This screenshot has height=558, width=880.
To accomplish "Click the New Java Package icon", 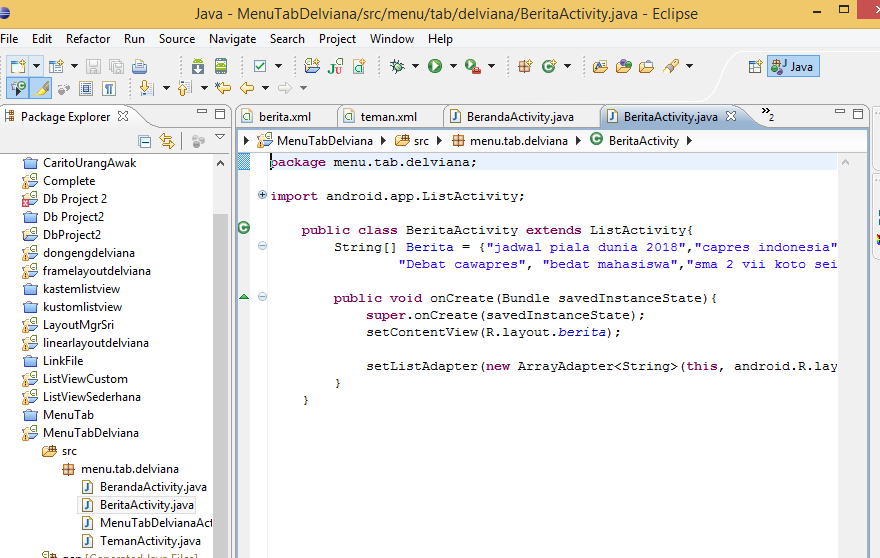I will click(x=525, y=66).
